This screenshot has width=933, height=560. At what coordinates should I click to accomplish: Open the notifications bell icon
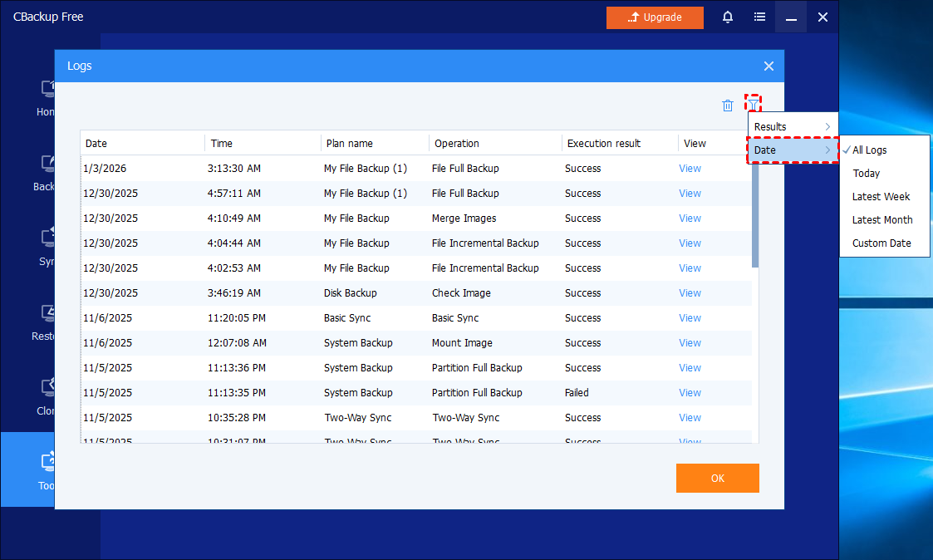pyautogui.click(x=728, y=17)
